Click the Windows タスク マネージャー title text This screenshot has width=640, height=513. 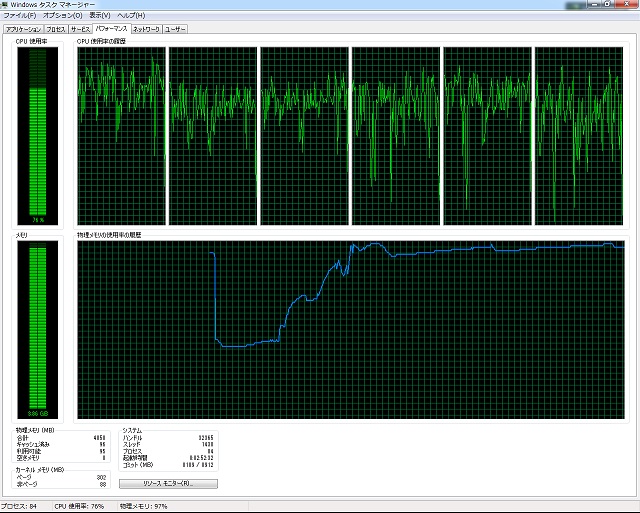click(x=53, y=4)
